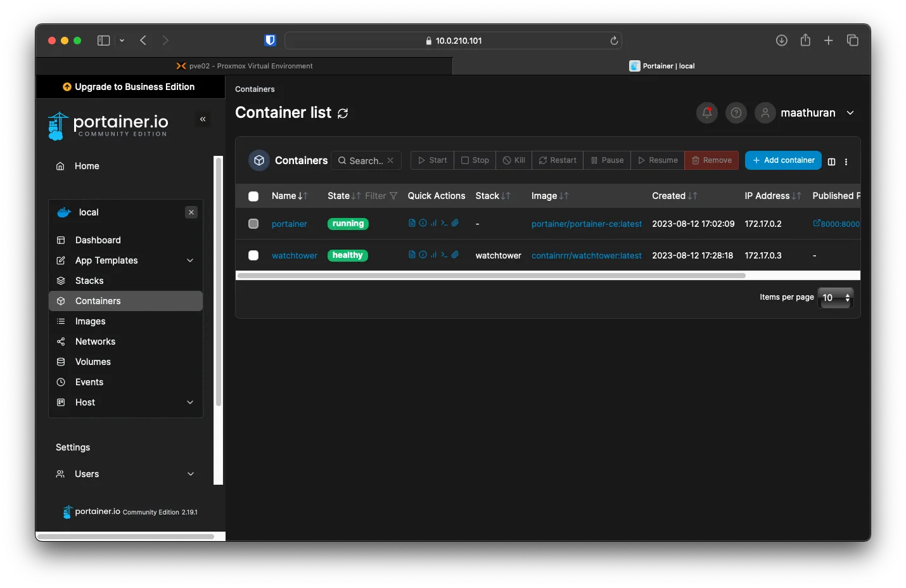
Task: Show Safari tab overview
Action: pyautogui.click(x=853, y=41)
